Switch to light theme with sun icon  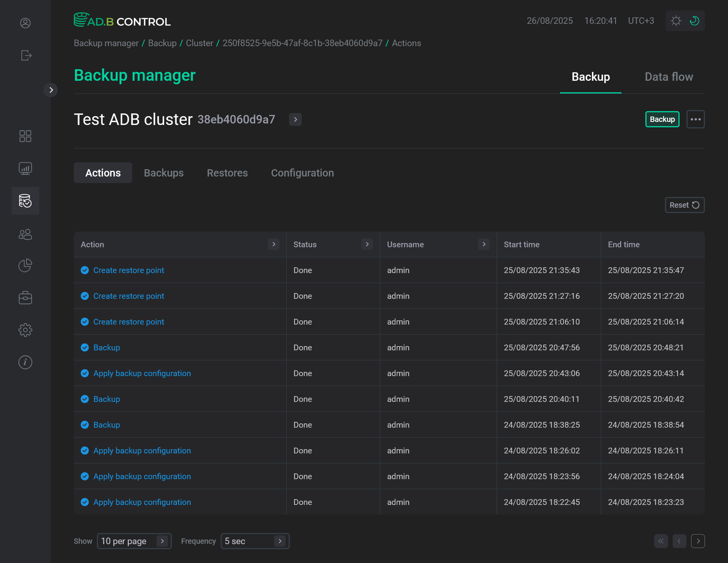coord(676,21)
